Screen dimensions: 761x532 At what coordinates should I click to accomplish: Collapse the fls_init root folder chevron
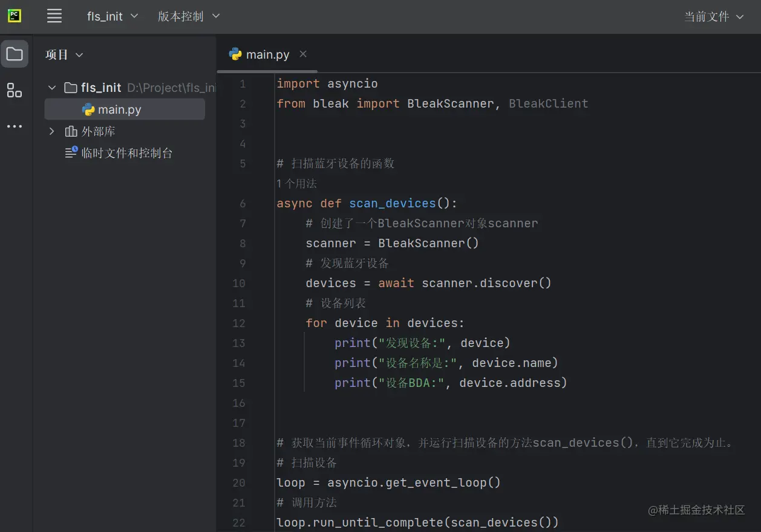(x=52, y=88)
